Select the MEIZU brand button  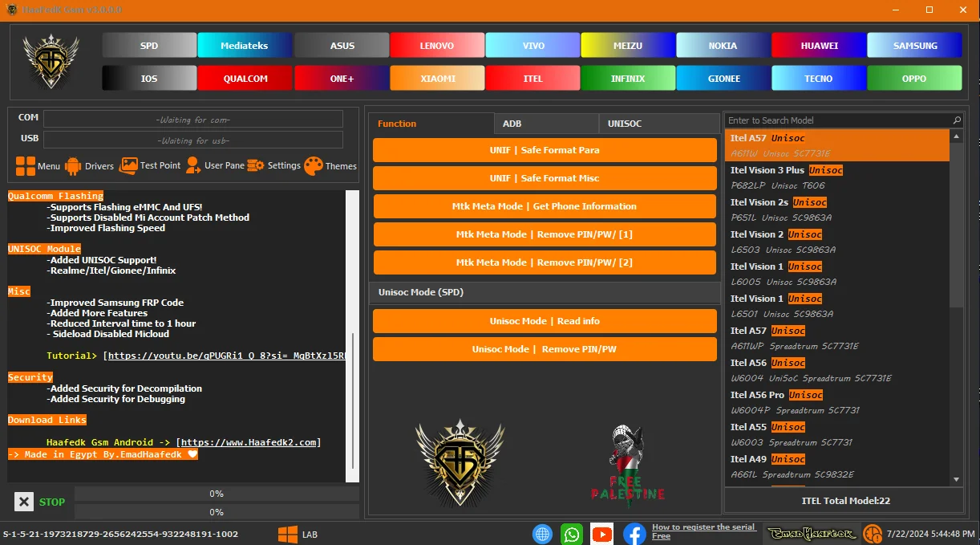[628, 46]
